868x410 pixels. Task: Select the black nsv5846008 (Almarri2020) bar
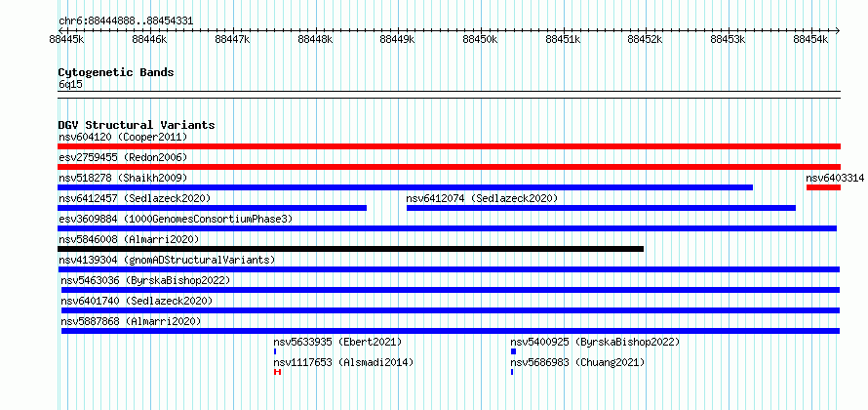point(350,249)
